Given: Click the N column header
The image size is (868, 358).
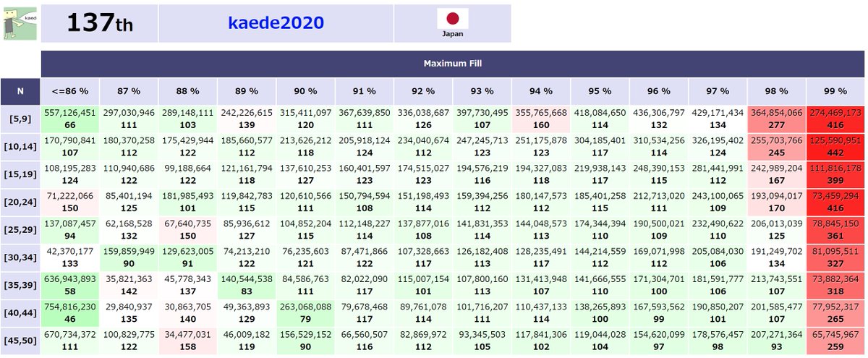Looking at the screenshot, I should pyautogui.click(x=20, y=91).
